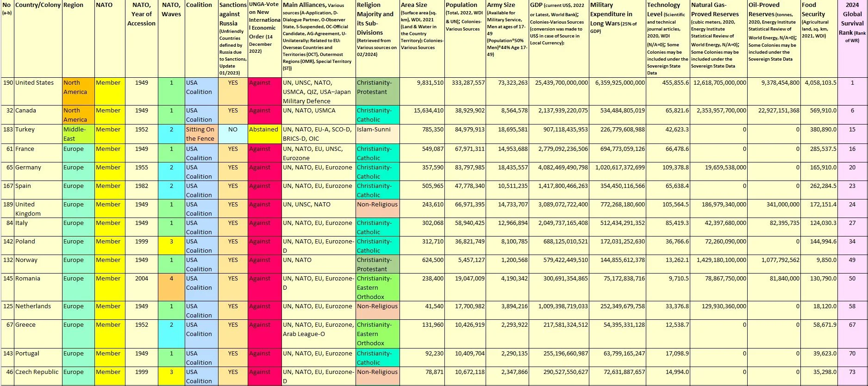Click the NATO, Year of Accession header
The height and width of the screenshot is (386, 868).
pyautogui.click(x=142, y=39)
